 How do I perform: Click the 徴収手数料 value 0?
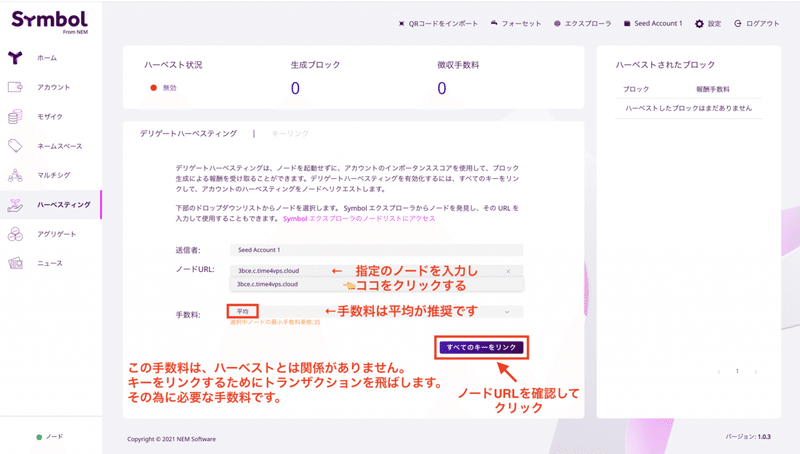pyautogui.click(x=442, y=88)
